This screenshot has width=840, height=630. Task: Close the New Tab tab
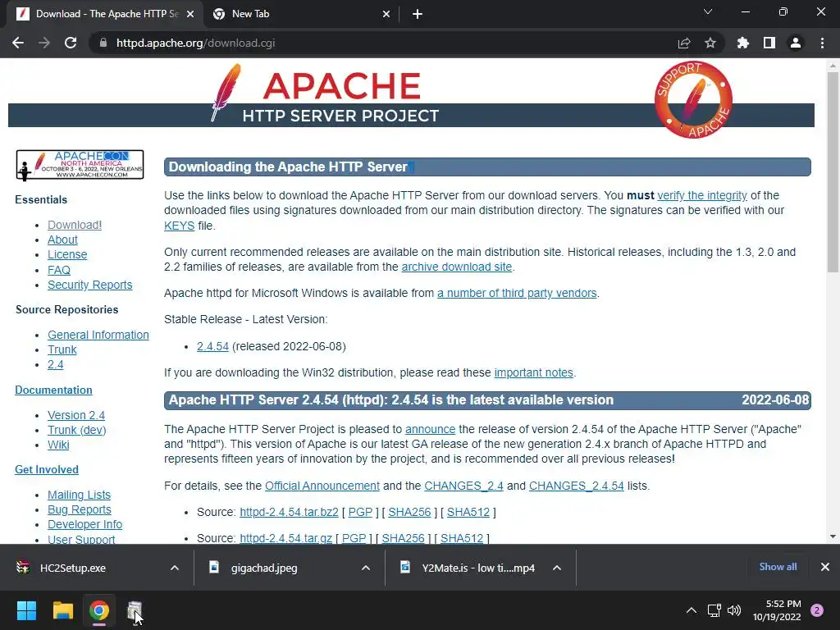tap(386, 15)
